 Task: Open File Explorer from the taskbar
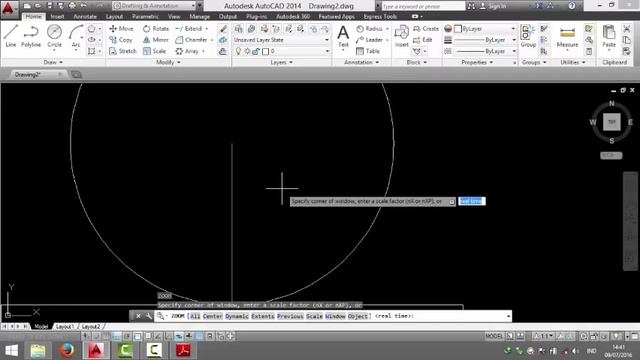(38, 350)
